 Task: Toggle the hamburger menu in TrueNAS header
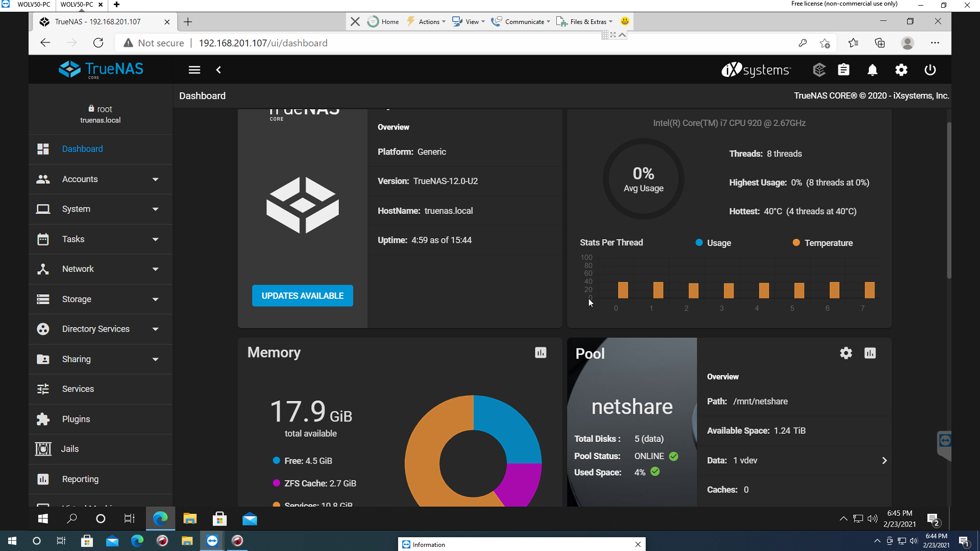pyautogui.click(x=194, y=70)
